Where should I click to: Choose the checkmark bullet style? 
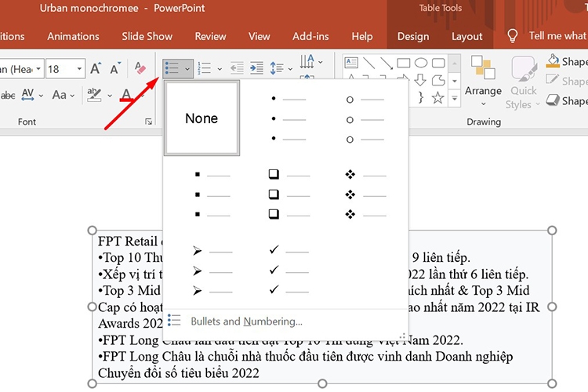point(289,270)
